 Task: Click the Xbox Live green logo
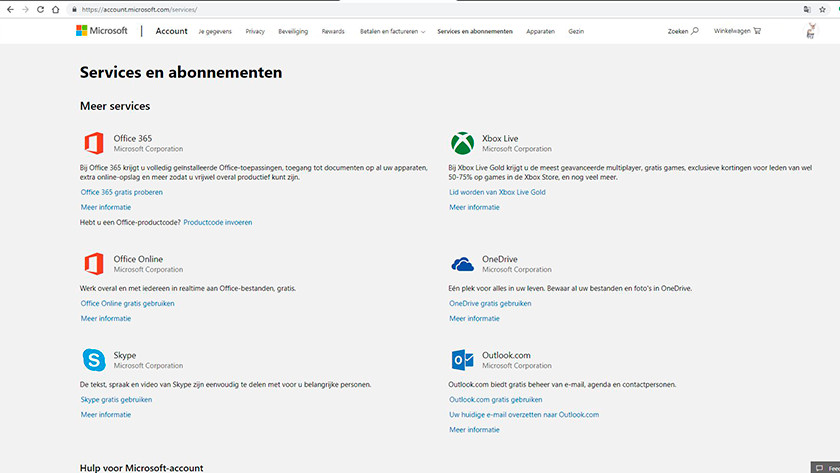[x=461, y=143]
